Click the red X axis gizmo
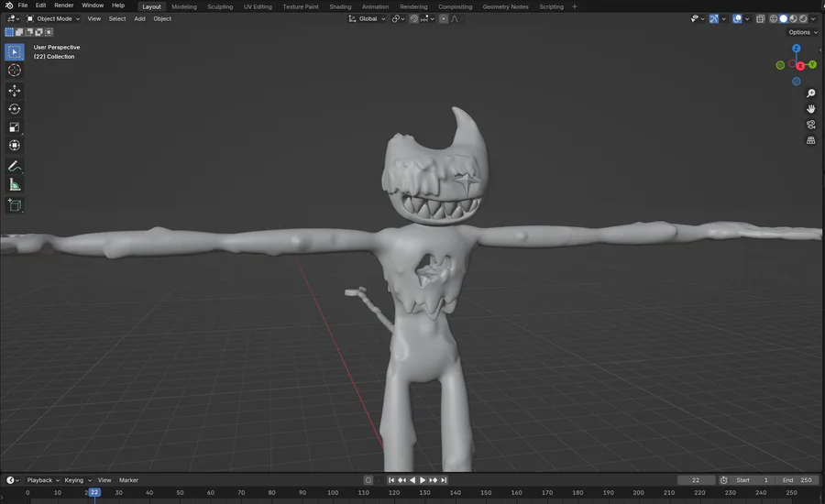This screenshot has height=504, width=825. click(800, 66)
